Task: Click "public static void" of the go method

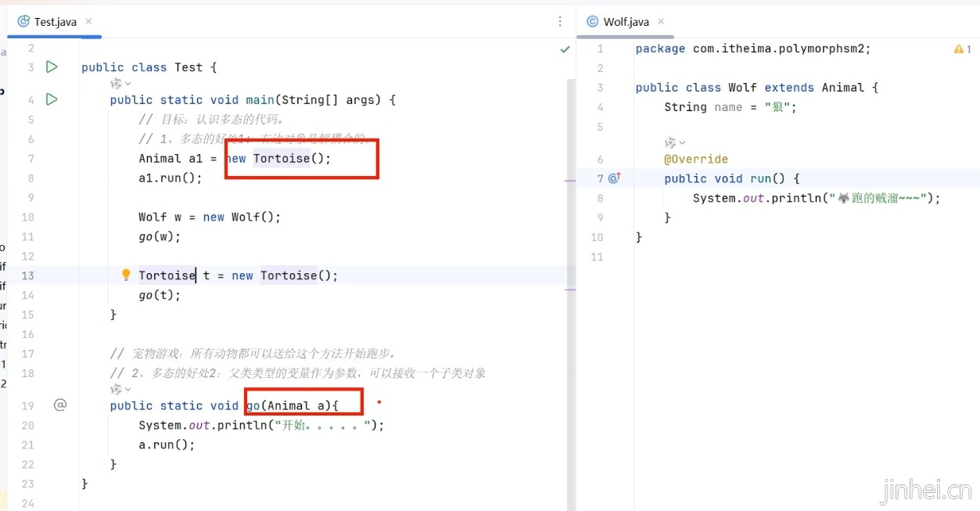Action: point(174,405)
